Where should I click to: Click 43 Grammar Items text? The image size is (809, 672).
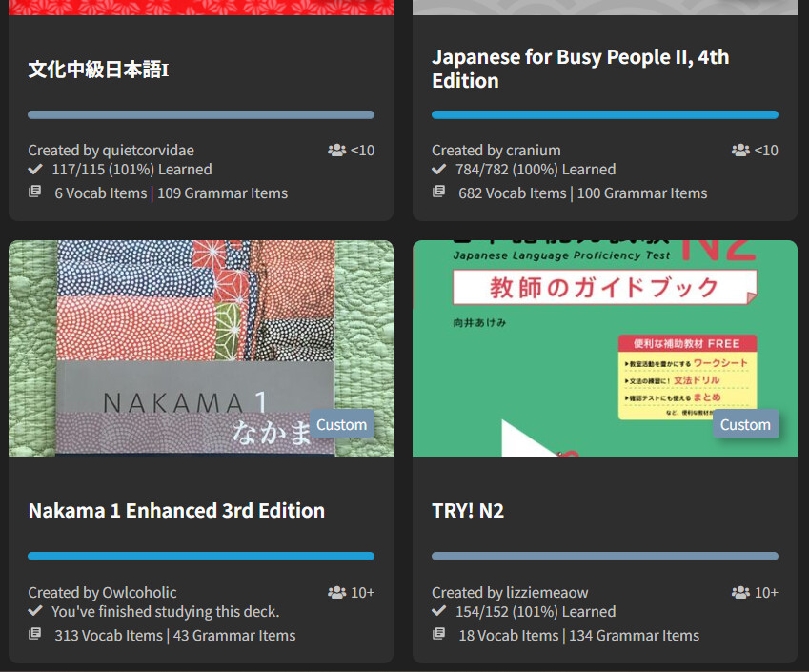234,636
